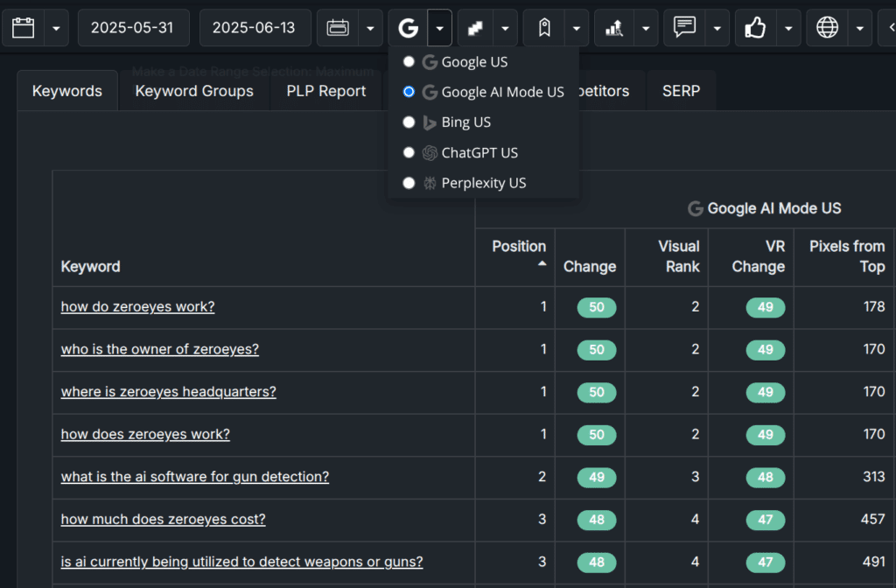The height and width of the screenshot is (588, 896).
Task: Expand dropdown arrow beside thumbs up icon
Action: pos(788,28)
